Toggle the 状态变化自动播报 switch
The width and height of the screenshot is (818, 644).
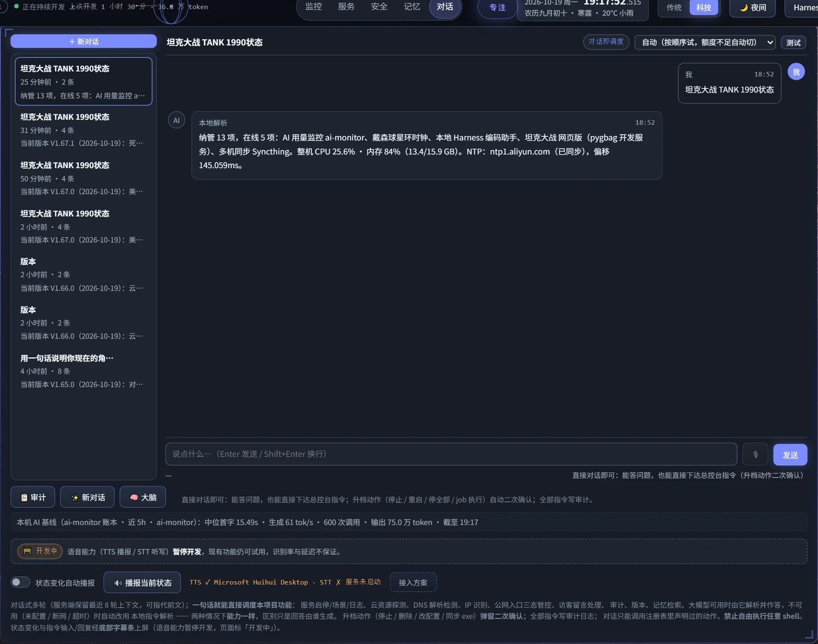20,582
